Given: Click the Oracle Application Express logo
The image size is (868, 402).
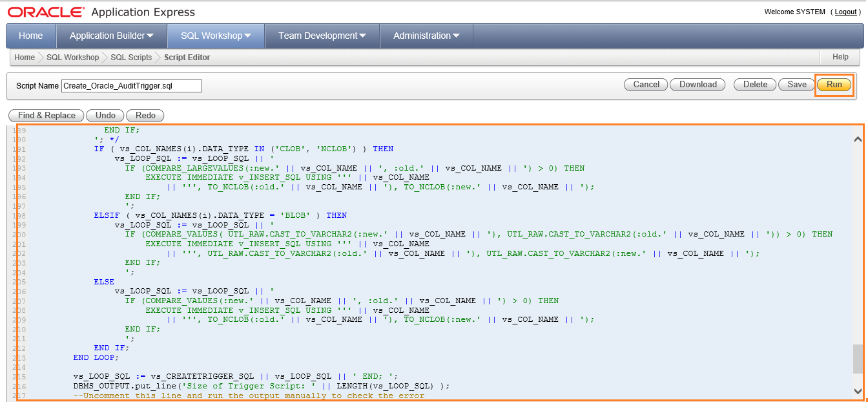Looking at the screenshot, I should click(101, 12).
